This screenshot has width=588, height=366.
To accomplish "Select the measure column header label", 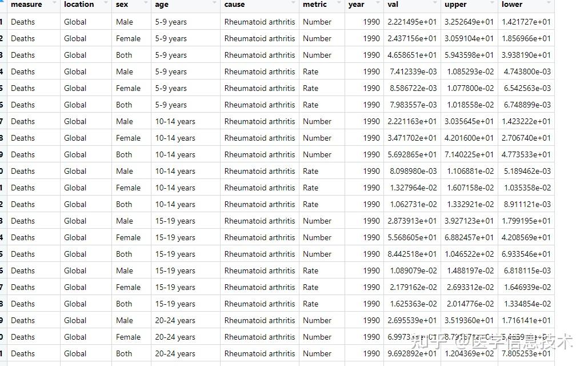I will (x=26, y=4).
